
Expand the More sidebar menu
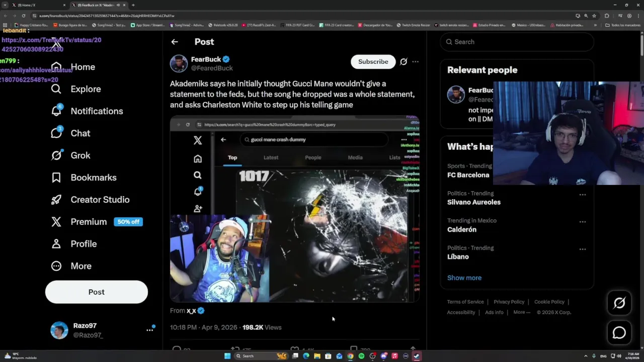71,266
